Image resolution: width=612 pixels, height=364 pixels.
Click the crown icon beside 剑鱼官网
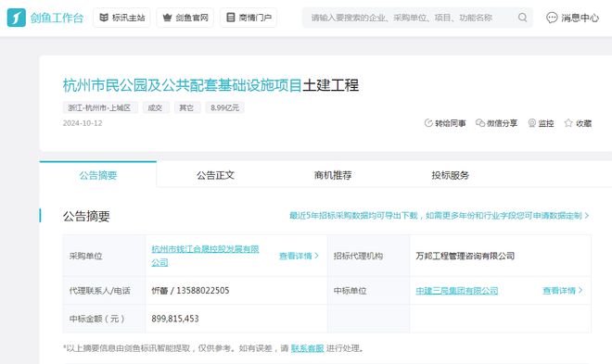point(167,18)
